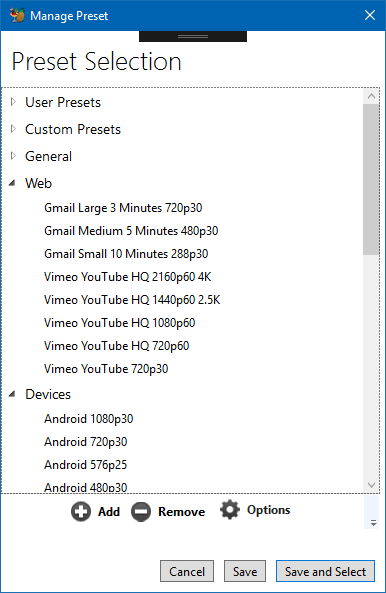
Task: Click the Remove button label
Action: coord(181,512)
